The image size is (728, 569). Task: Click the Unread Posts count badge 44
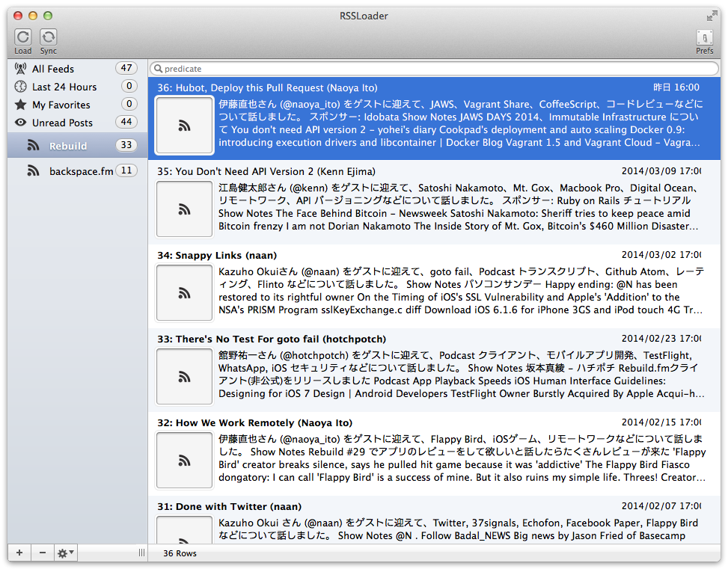(126, 122)
